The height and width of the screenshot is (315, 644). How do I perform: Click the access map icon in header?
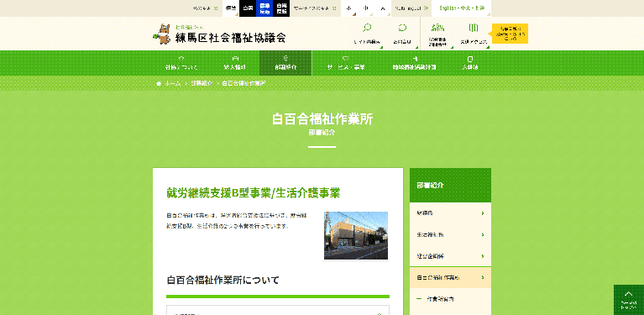(x=474, y=28)
